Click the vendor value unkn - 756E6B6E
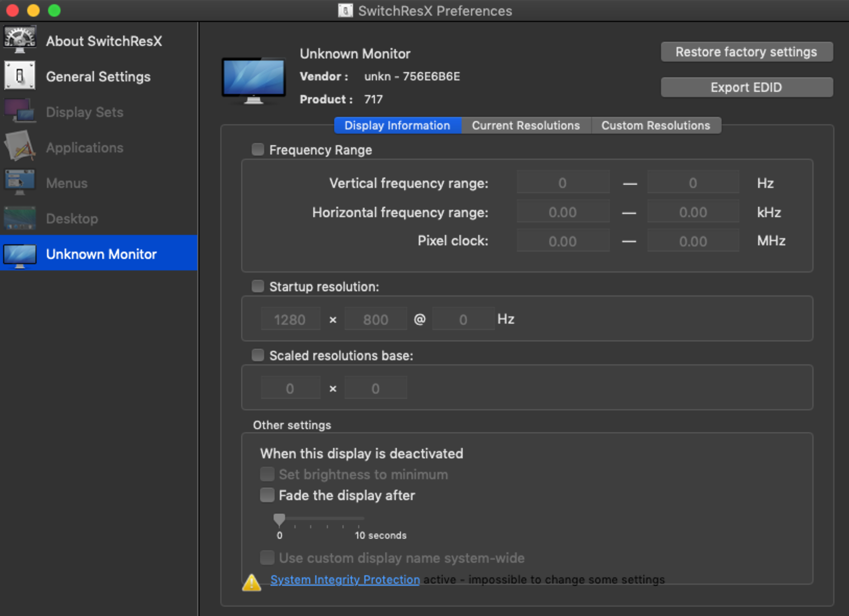 pyautogui.click(x=412, y=76)
